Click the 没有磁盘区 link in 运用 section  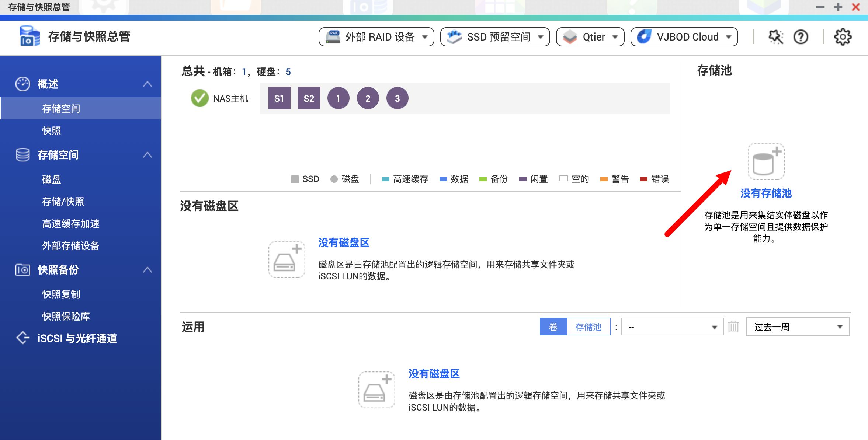434,374
